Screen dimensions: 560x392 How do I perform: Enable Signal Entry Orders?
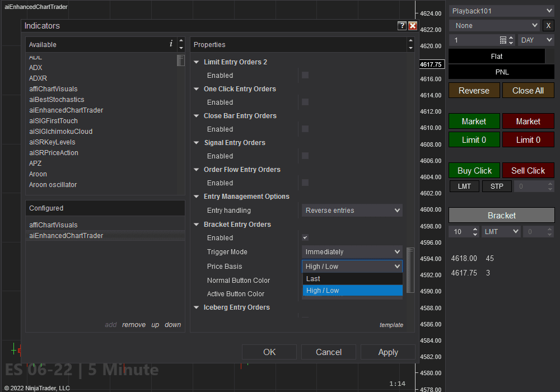click(x=305, y=156)
